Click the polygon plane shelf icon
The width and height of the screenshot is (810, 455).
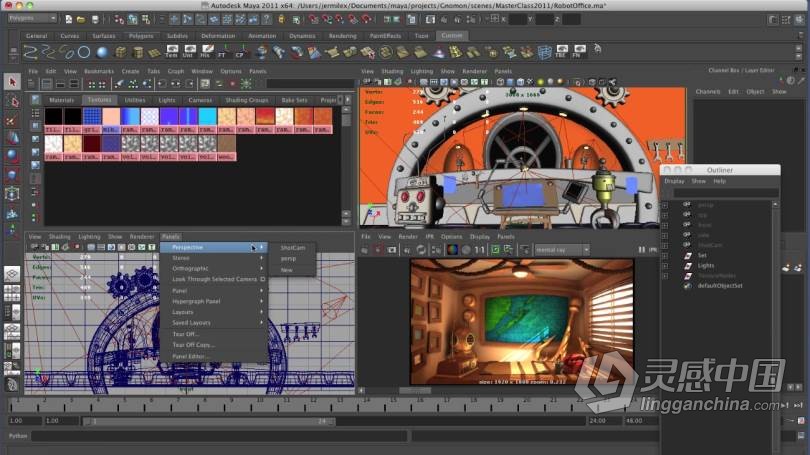point(154,52)
